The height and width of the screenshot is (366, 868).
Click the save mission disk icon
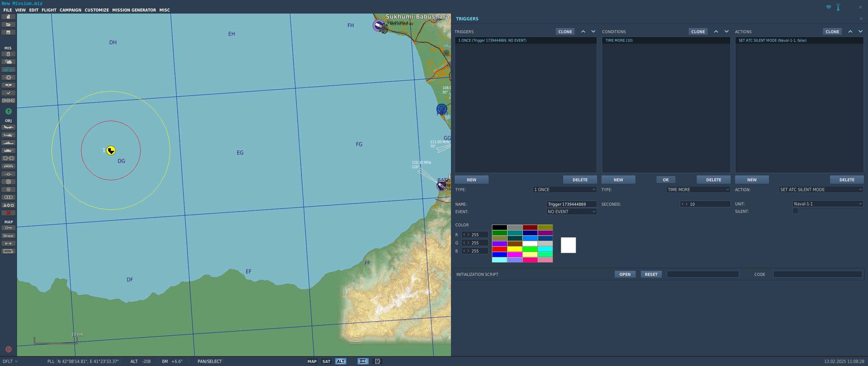[8, 33]
